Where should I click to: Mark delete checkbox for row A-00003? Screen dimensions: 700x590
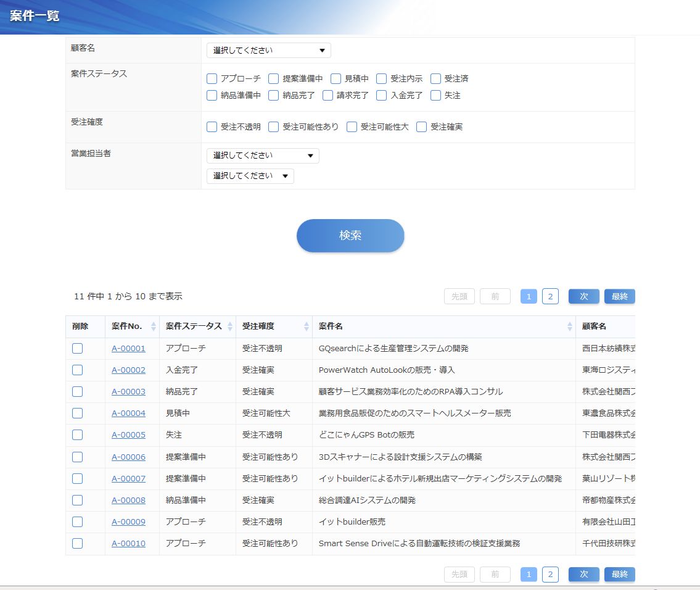[77, 391]
